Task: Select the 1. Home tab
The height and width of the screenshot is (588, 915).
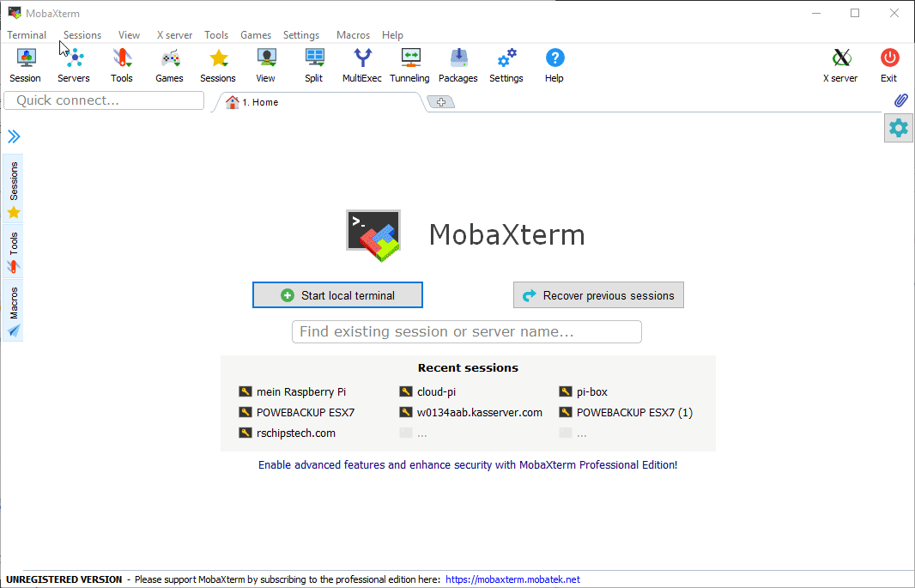Action: coord(318,102)
